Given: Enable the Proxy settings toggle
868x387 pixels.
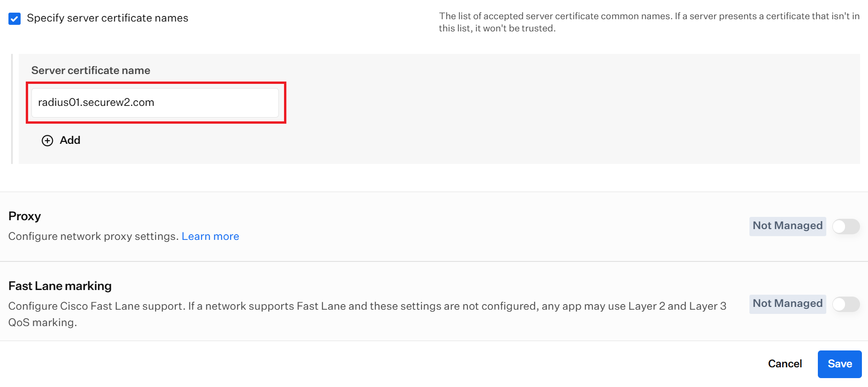Looking at the screenshot, I should click(846, 226).
